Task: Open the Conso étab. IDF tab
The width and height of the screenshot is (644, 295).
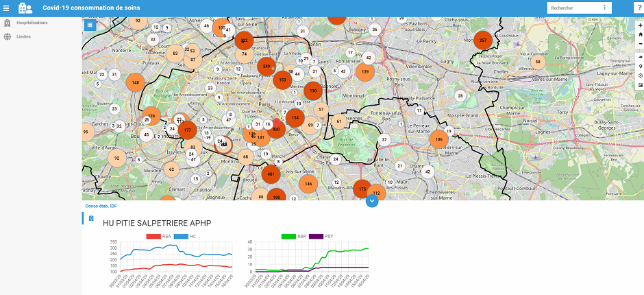Action: [x=101, y=206]
